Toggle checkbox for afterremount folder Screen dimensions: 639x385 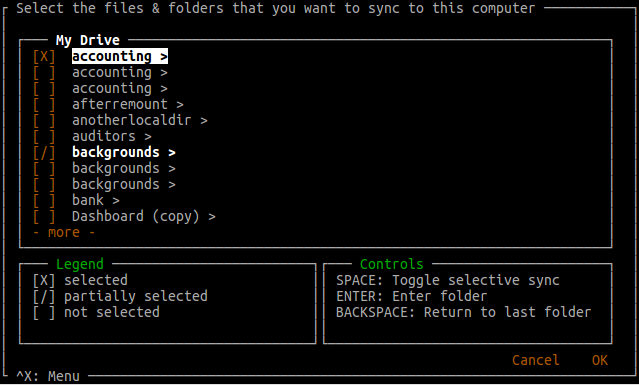click(44, 104)
